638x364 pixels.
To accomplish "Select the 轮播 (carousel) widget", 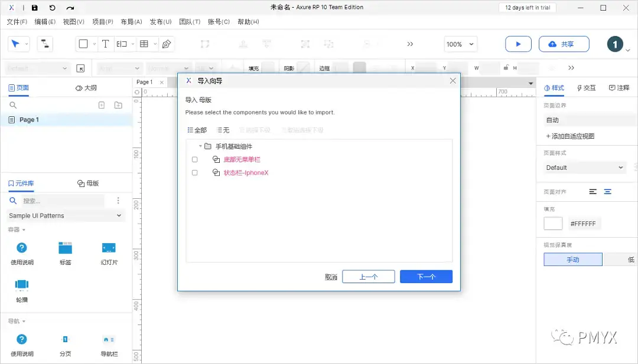I will tap(22, 289).
